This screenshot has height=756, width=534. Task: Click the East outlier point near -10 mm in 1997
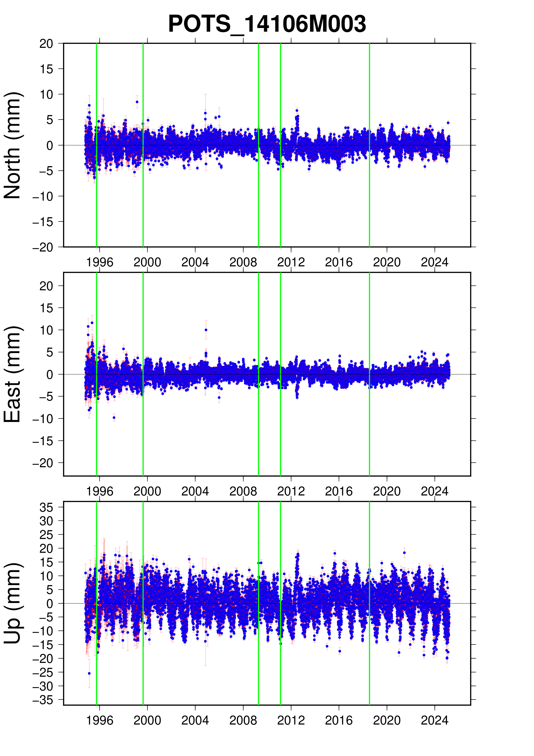[x=114, y=417]
